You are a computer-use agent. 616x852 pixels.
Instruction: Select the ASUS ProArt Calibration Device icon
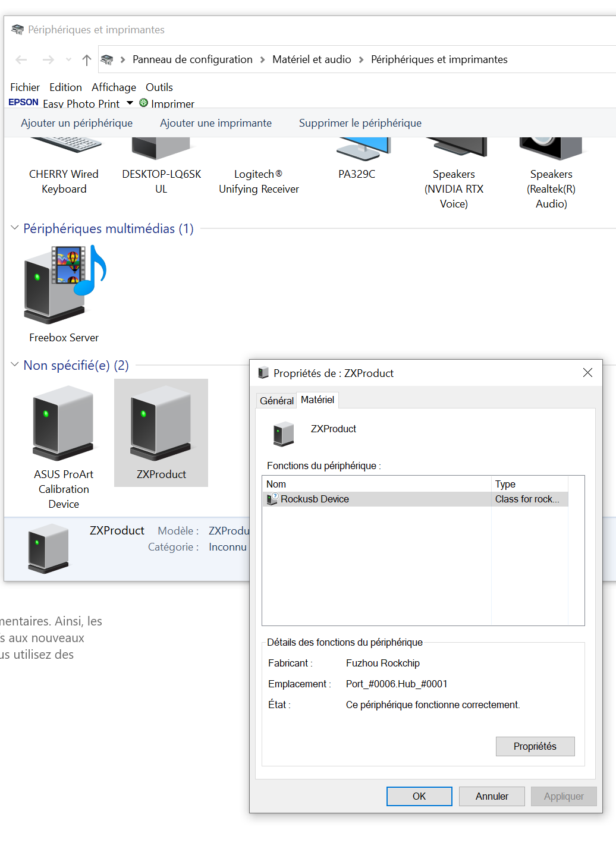[64, 423]
